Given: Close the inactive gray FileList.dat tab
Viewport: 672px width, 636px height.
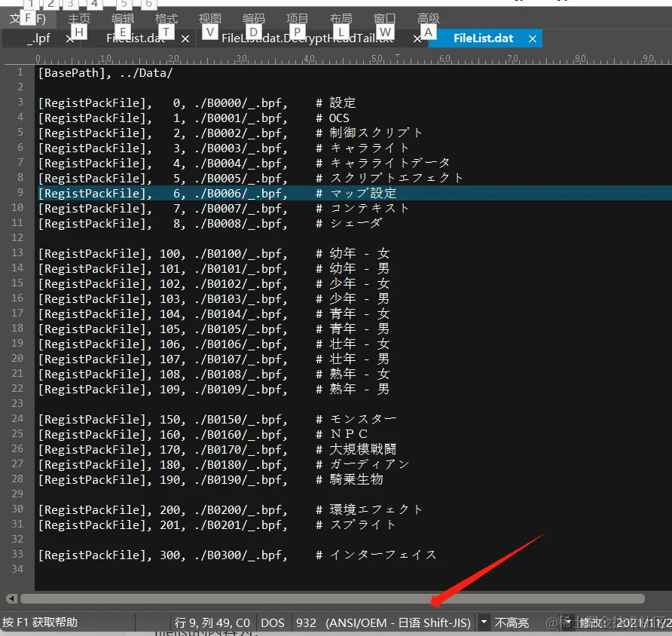Looking at the screenshot, I should tap(185, 39).
